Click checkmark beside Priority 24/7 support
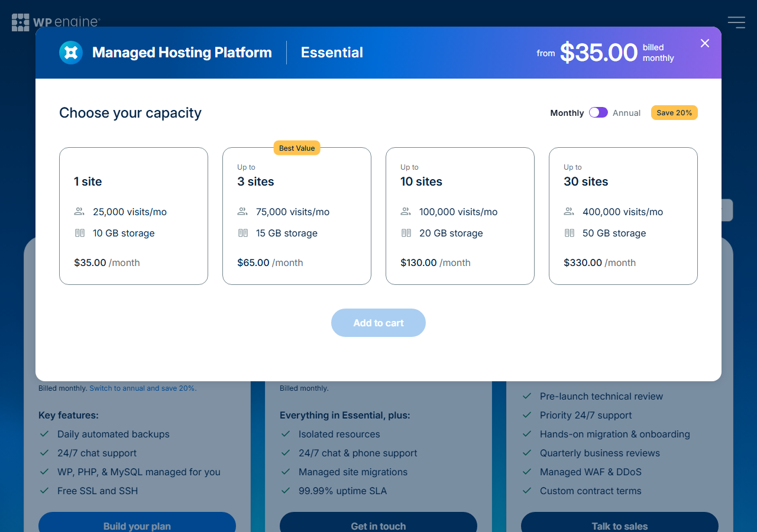 (526, 415)
